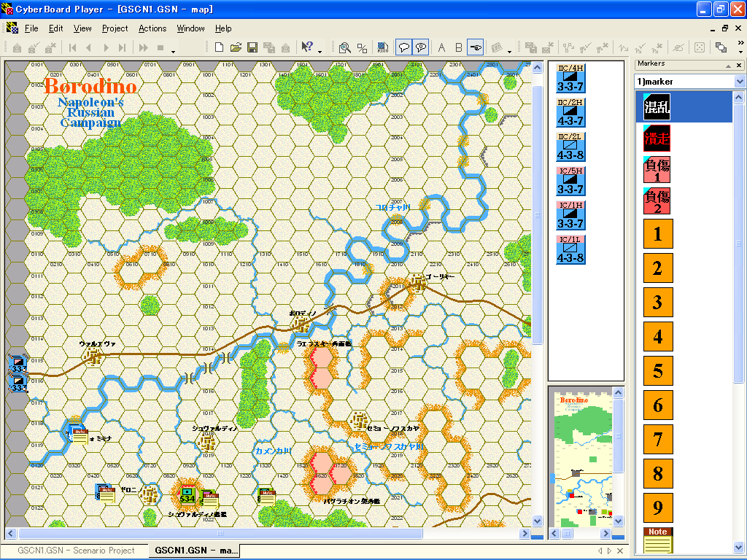The height and width of the screenshot is (560, 747).
Task: Create a new file with the blank page icon
Action: pos(219,47)
